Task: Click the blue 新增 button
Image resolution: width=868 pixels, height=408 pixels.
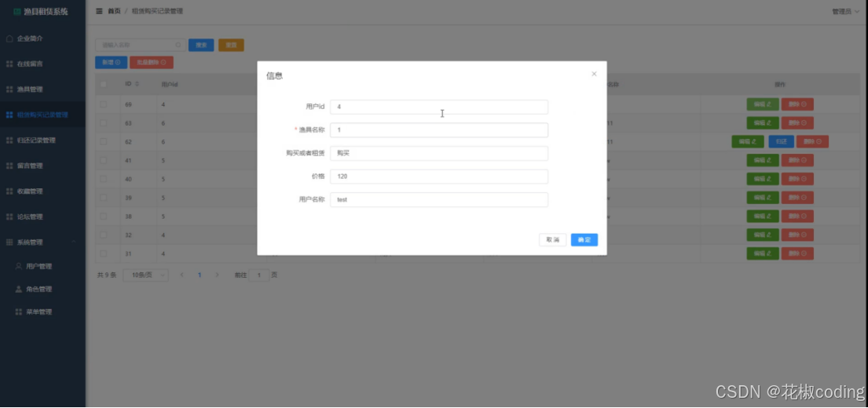Action: 112,63
